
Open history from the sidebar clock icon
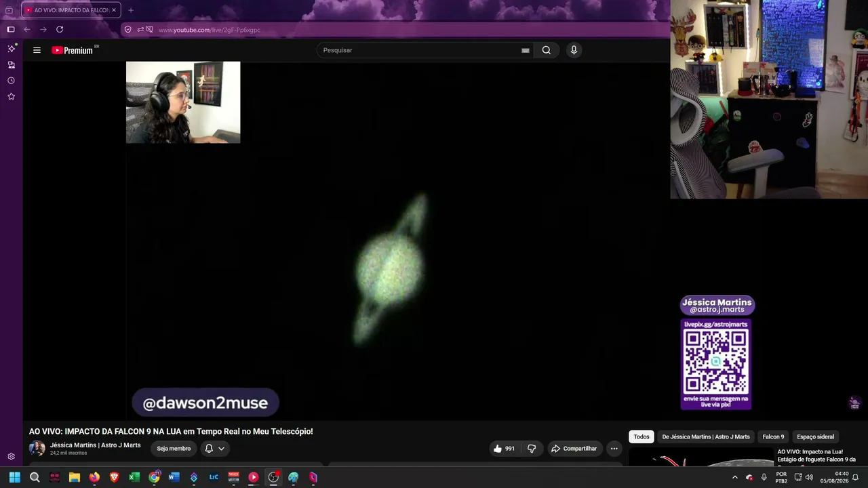11,81
